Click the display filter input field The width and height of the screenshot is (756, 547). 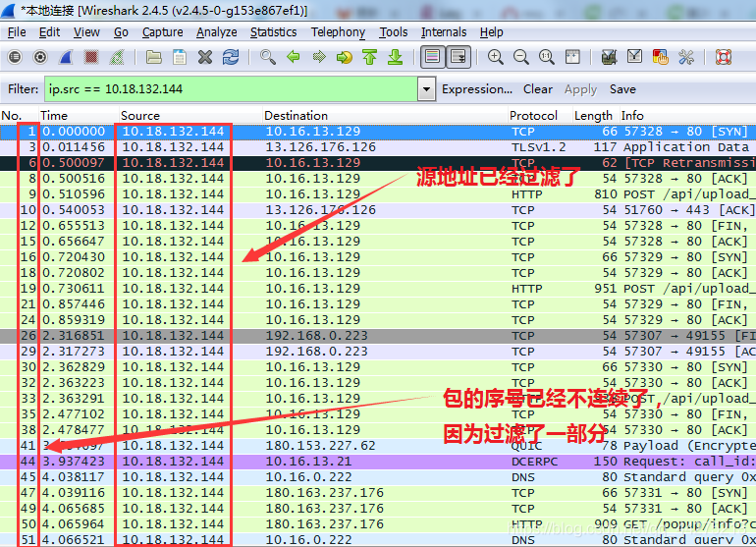pyautogui.click(x=231, y=89)
